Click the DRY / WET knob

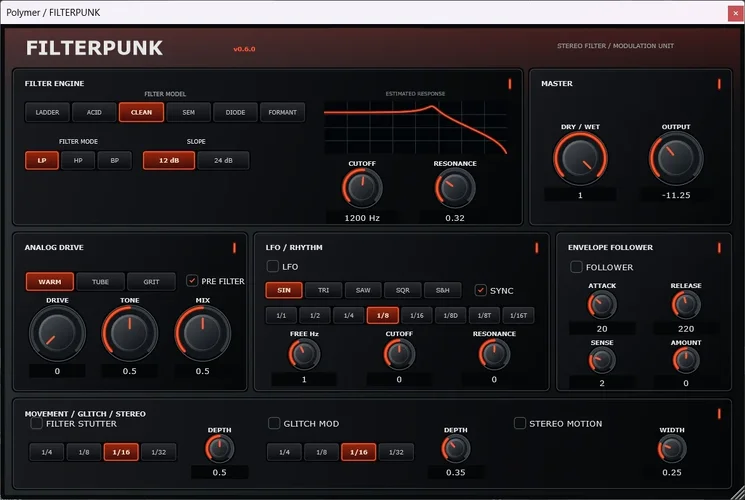click(580, 158)
